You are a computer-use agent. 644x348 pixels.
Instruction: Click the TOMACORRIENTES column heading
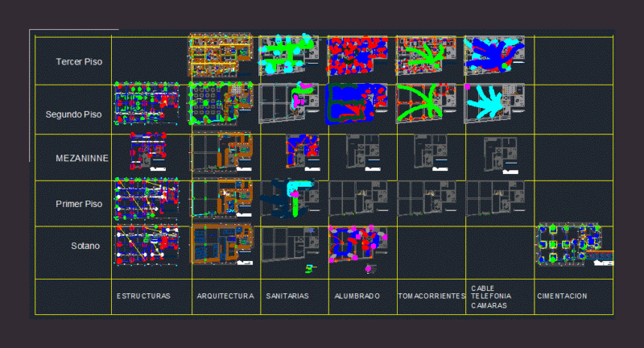431,296
